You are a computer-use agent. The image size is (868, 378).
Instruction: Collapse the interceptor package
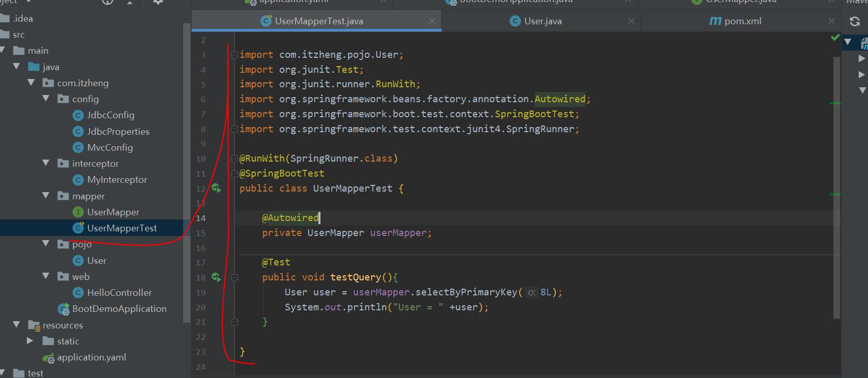coord(46,163)
